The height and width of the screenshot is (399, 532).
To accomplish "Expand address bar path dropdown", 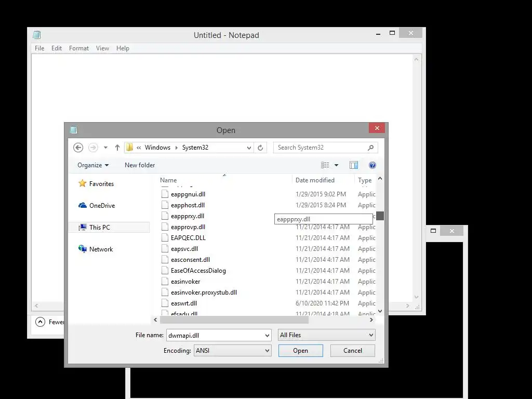I will coord(249,148).
